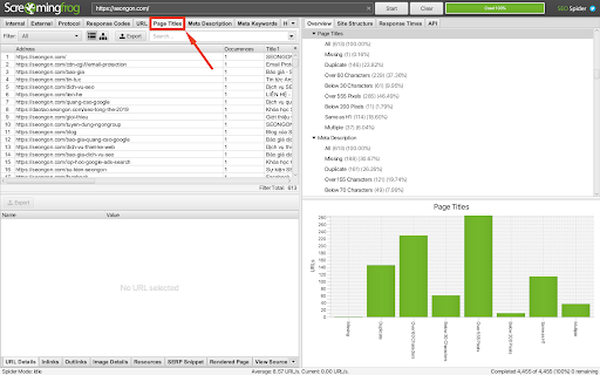Open the top tabs overflow arrow

(293, 23)
